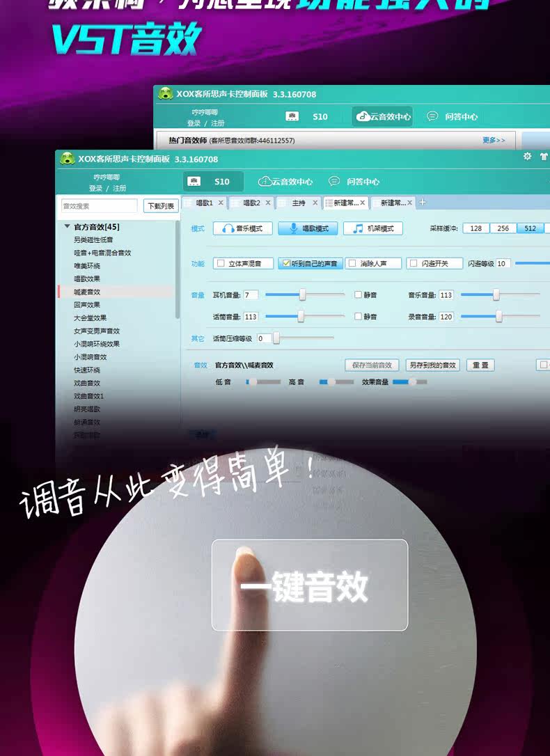Click the 闪避等级 value box

tap(503, 263)
